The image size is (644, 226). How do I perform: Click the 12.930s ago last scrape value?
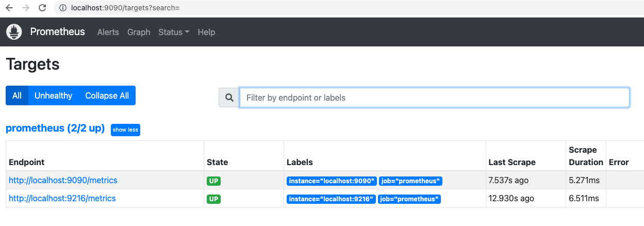coord(511,199)
